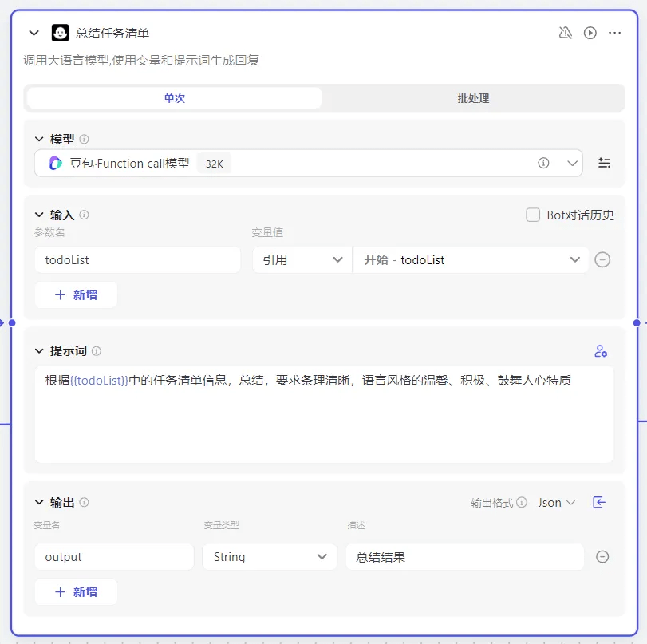This screenshot has height=644, width=647.
Task: Collapse the 总结任务清单 node chevron
Action: (x=34, y=33)
